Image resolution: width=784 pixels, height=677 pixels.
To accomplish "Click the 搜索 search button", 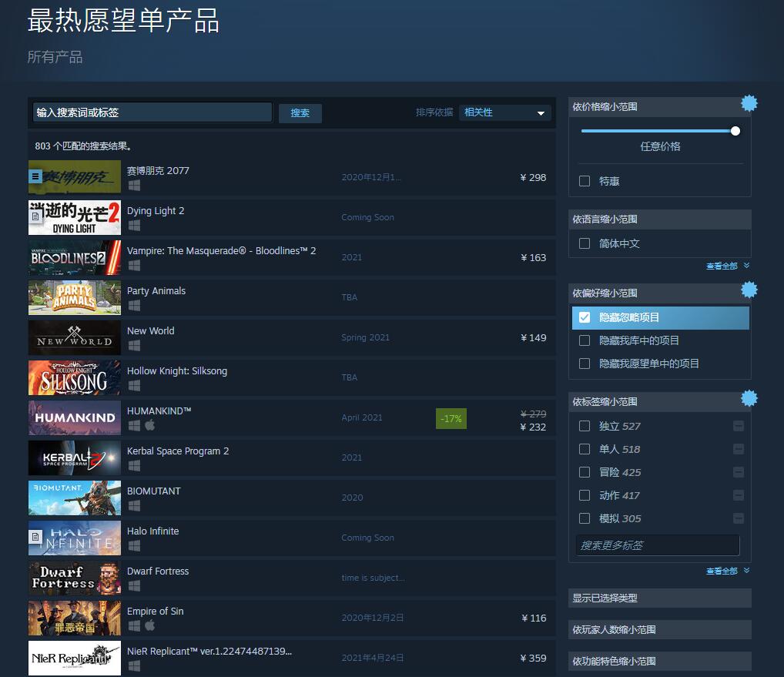I will [300, 113].
